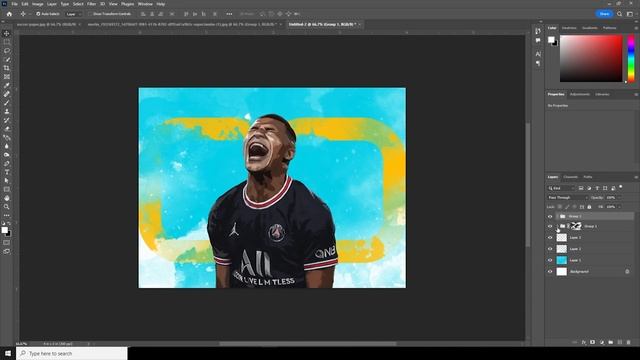
Task: Open the Image menu
Action: 38,4
